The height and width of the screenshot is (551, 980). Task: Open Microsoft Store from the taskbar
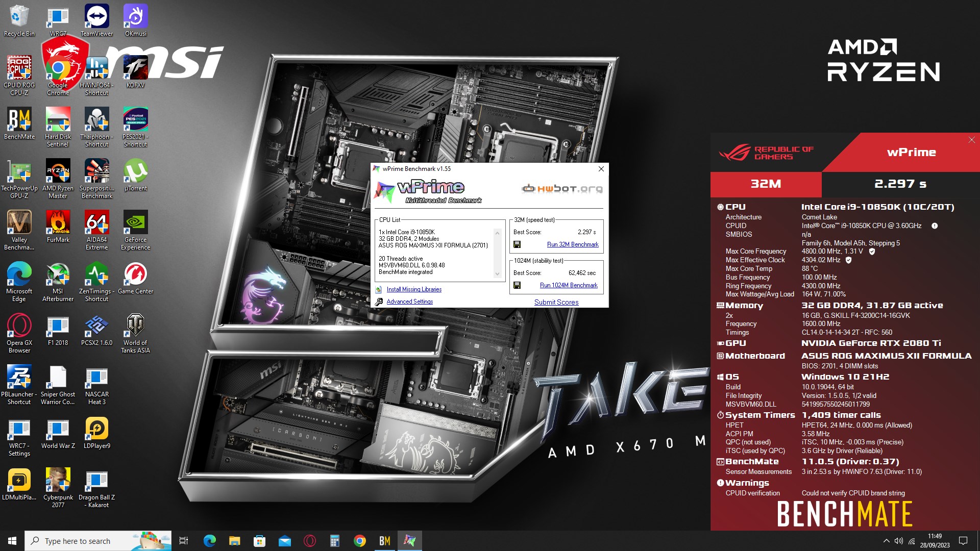(259, 541)
